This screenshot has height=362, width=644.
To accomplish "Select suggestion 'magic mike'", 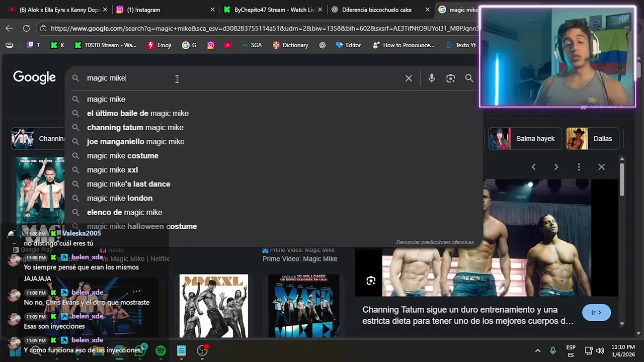I will (x=274, y=99).
